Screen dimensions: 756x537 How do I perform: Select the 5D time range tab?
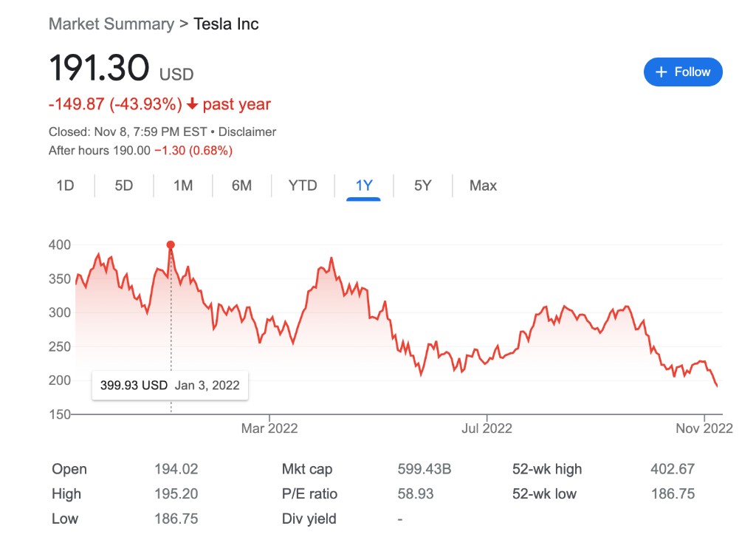click(124, 185)
